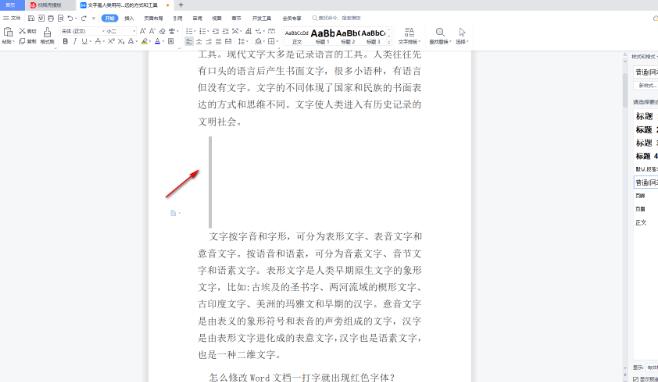Screen dimensions: 658x382
Task: Click the Redo arrow
Action: click(84, 18)
